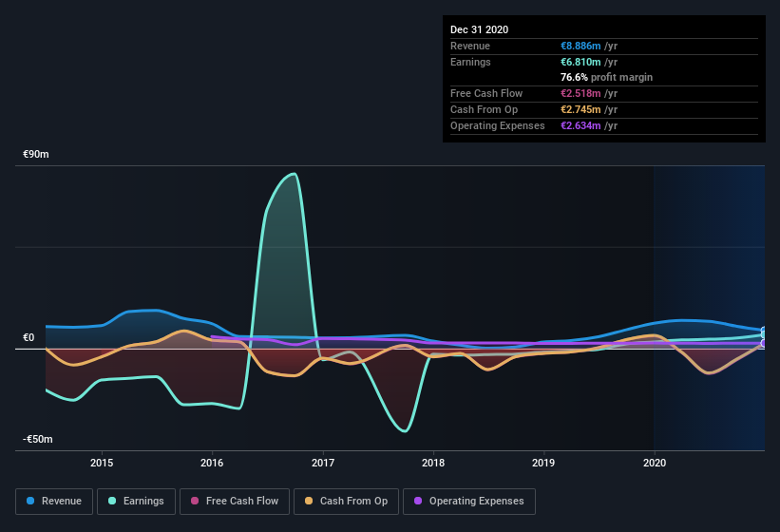Click the earnings peak point in late 2016
The width and height of the screenshot is (780, 532).
[x=295, y=174]
